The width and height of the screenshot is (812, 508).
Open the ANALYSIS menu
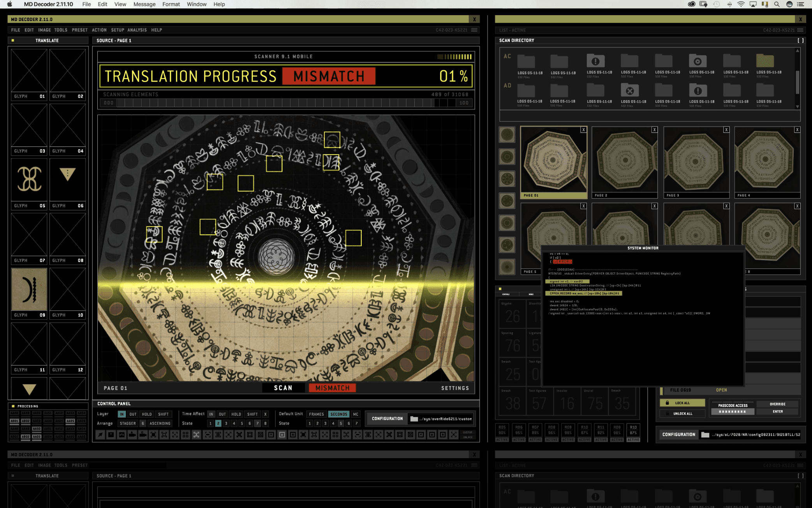click(x=137, y=30)
